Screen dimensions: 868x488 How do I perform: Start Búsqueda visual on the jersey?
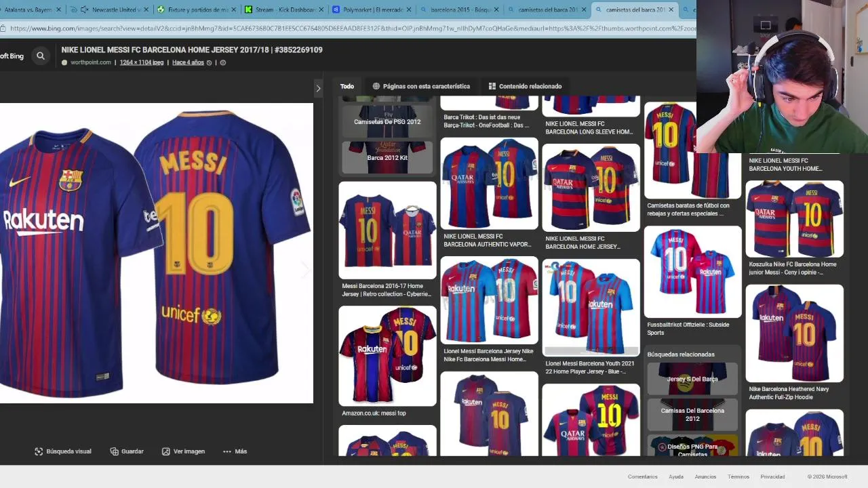[x=63, y=451]
